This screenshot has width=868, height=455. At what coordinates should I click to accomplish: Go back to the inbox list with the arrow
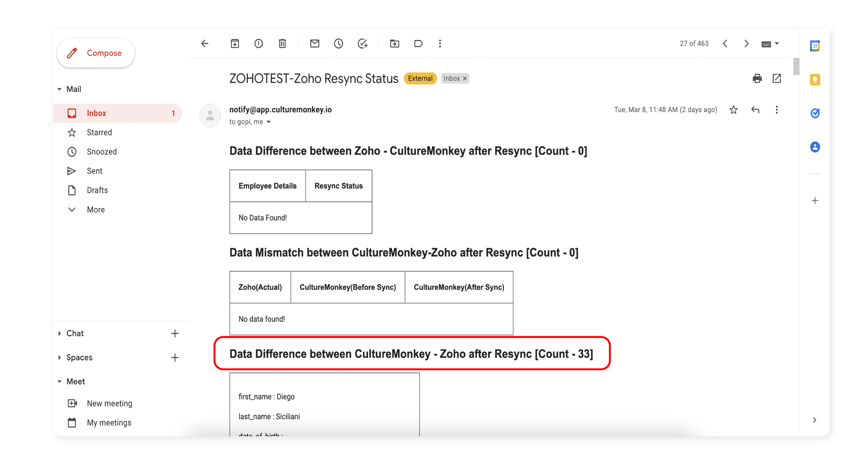[205, 43]
